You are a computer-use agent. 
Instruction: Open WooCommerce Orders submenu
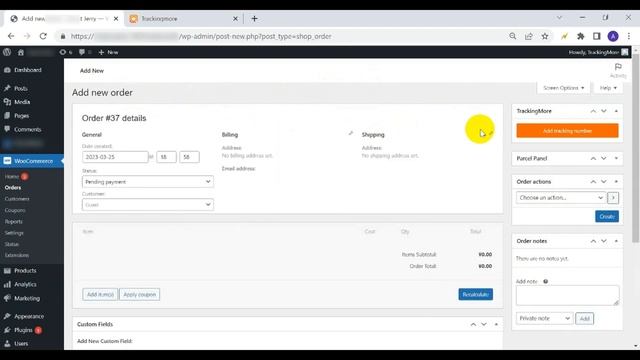13,188
